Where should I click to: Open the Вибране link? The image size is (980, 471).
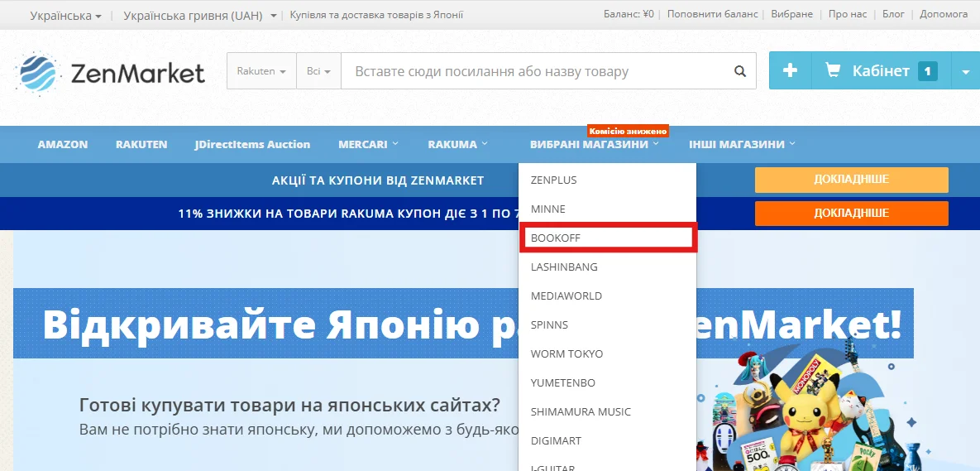point(792,14)
